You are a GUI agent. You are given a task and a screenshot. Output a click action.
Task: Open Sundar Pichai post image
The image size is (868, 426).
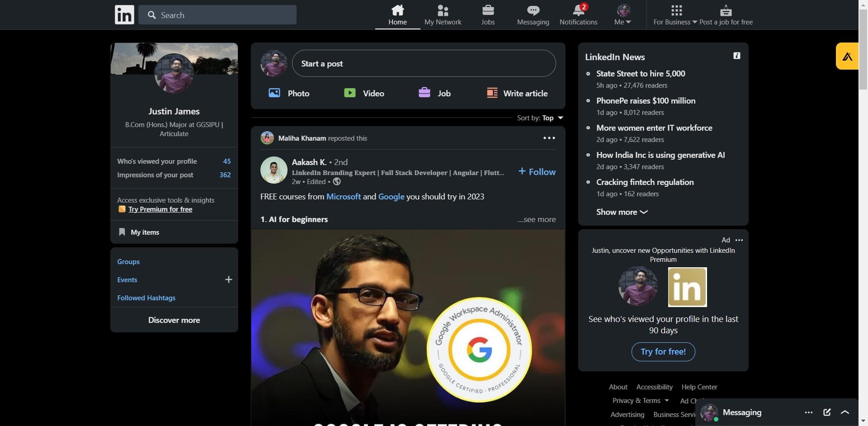(x=408, y=327)
